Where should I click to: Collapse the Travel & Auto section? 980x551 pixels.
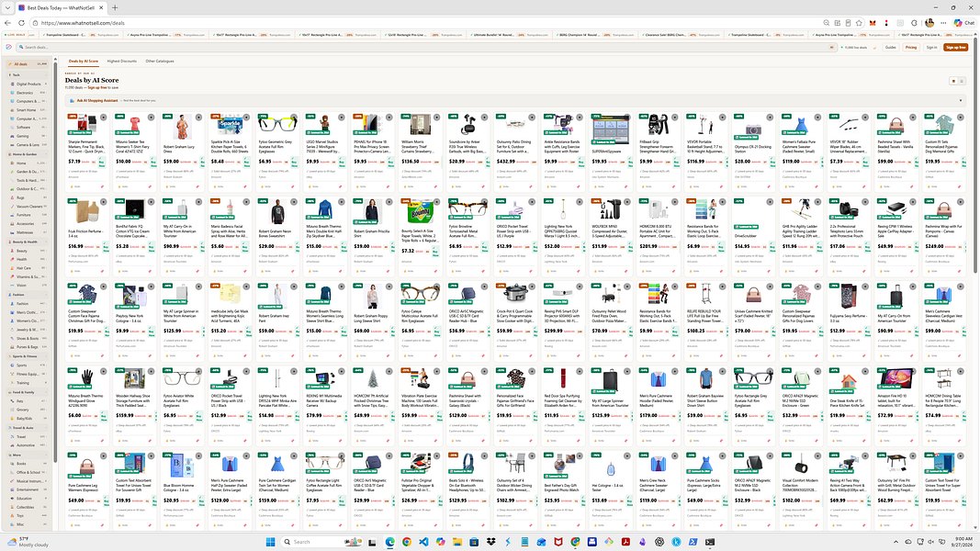coord(27,428)
